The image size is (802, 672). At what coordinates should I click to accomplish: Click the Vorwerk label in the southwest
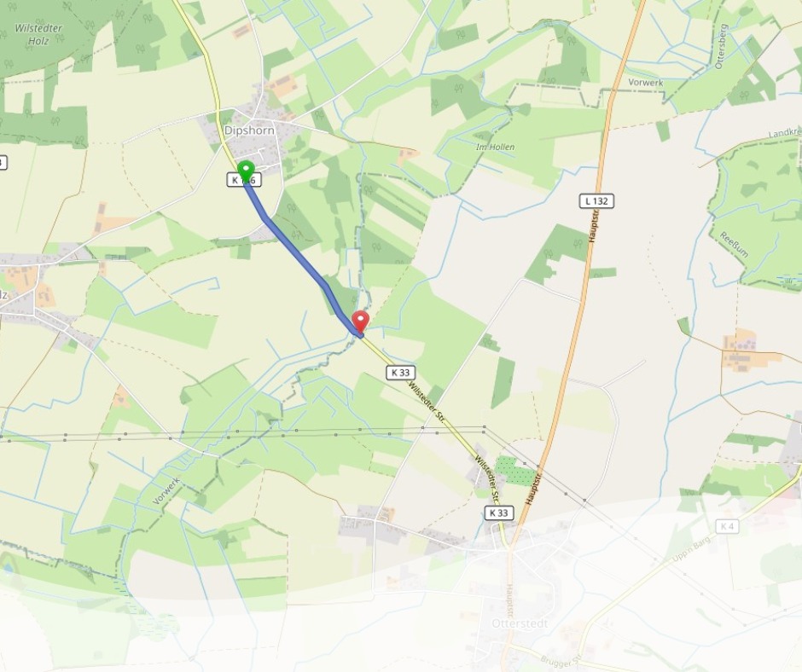point(166,491)
